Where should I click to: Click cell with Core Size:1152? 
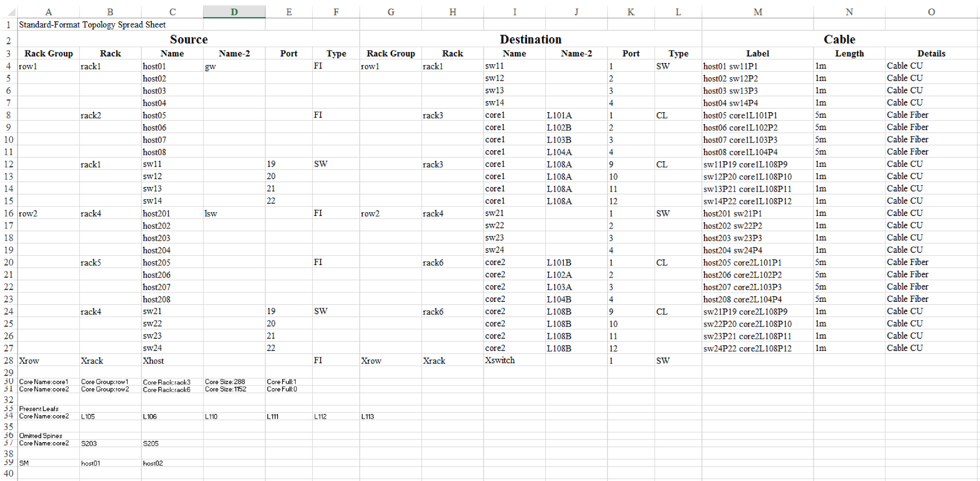click(225, 389)
